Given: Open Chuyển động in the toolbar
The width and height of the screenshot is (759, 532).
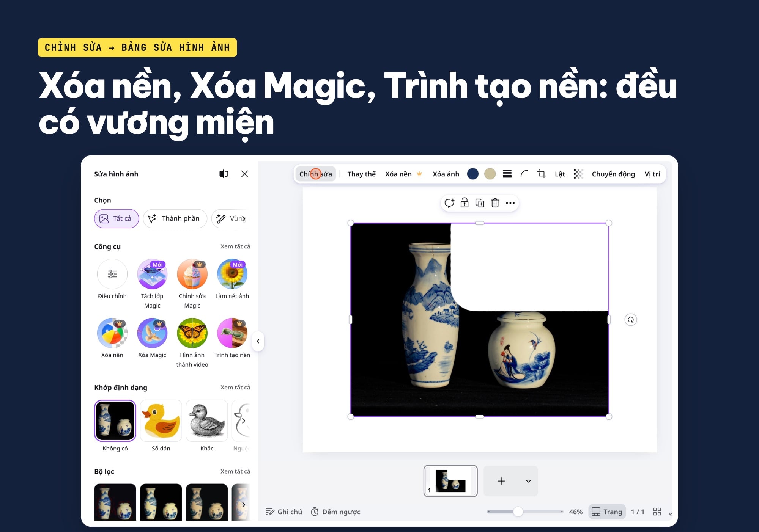Looking at the screenshot, I should 613,174.
